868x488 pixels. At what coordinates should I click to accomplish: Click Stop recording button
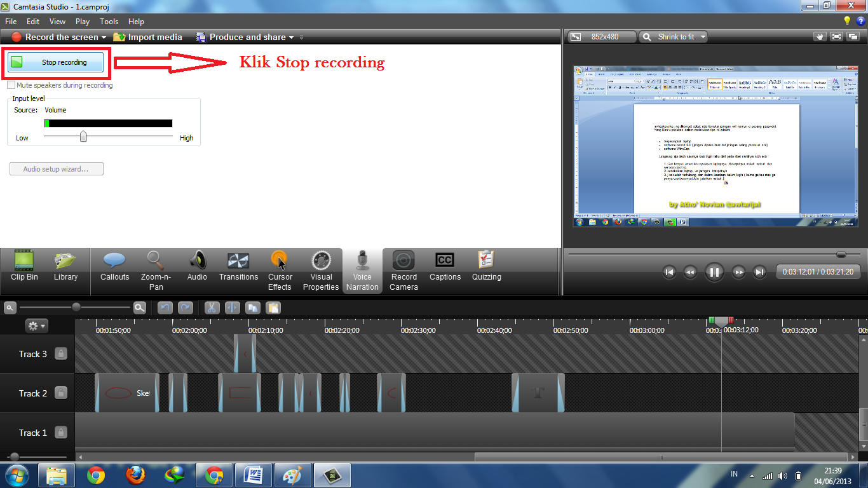tap(56, 62)
